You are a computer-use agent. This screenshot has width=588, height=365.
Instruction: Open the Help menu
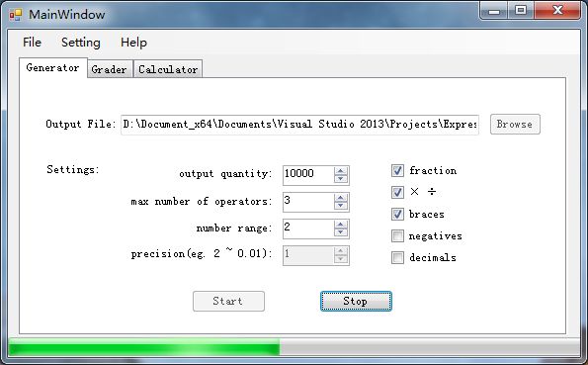pos(133,43)
